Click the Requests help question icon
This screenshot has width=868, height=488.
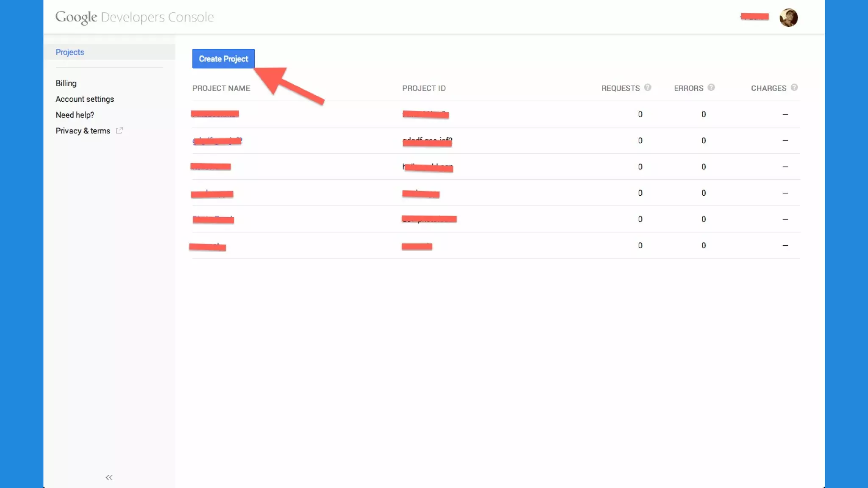tap(648, 87)
